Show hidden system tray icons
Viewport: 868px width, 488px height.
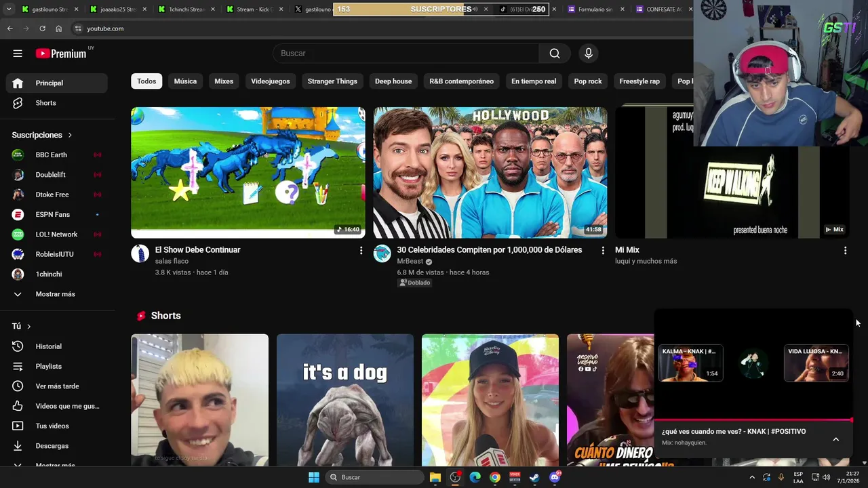tap(751, 477)
